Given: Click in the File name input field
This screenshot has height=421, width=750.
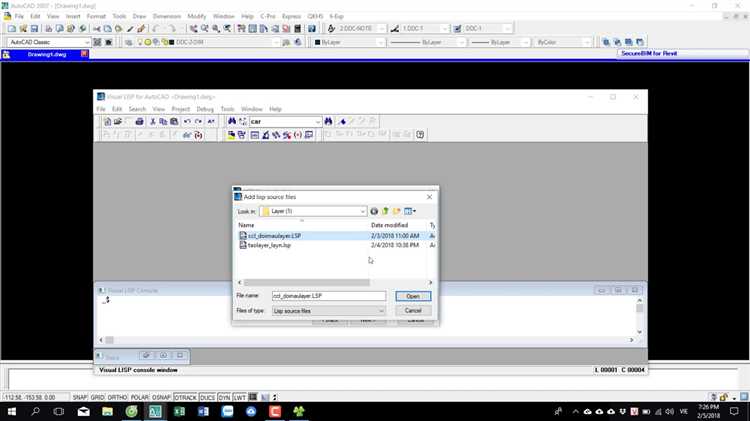Looking at the screenshot, I should click(x=329, y=296).
